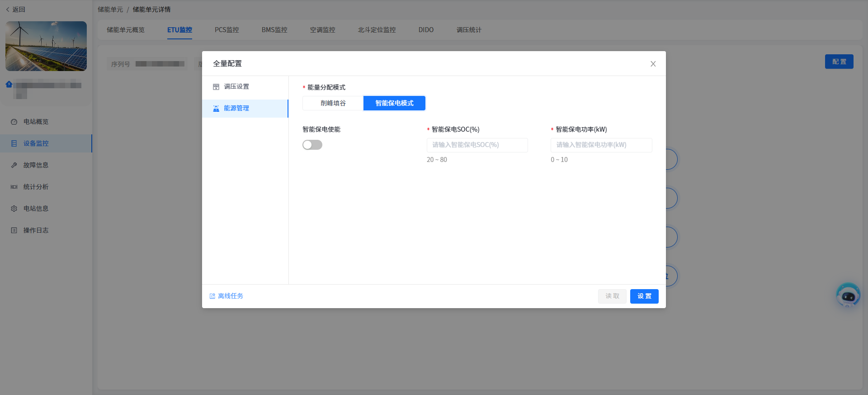
Task: Click the 智能保电功率(kW) input field
Action: [601, 145]
